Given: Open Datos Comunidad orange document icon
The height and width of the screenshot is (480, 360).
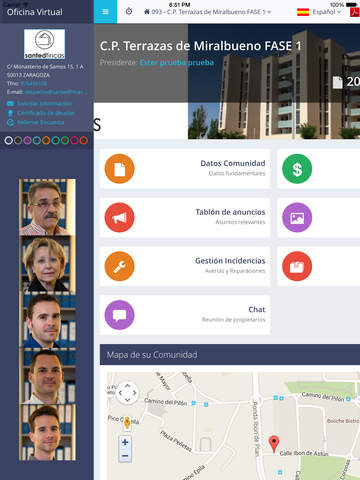Looking at the screenshot, I should pos(119,169).
